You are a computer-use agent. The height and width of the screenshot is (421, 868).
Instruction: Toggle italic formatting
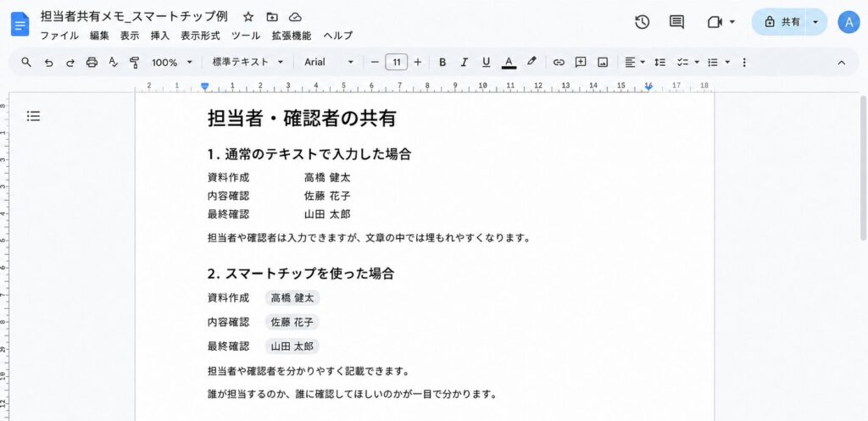point(465,63)
